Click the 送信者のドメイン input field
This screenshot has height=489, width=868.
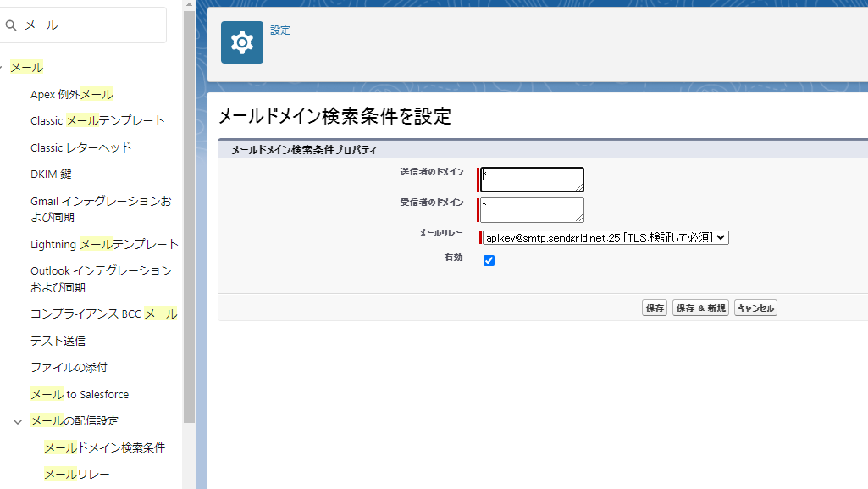531,179
